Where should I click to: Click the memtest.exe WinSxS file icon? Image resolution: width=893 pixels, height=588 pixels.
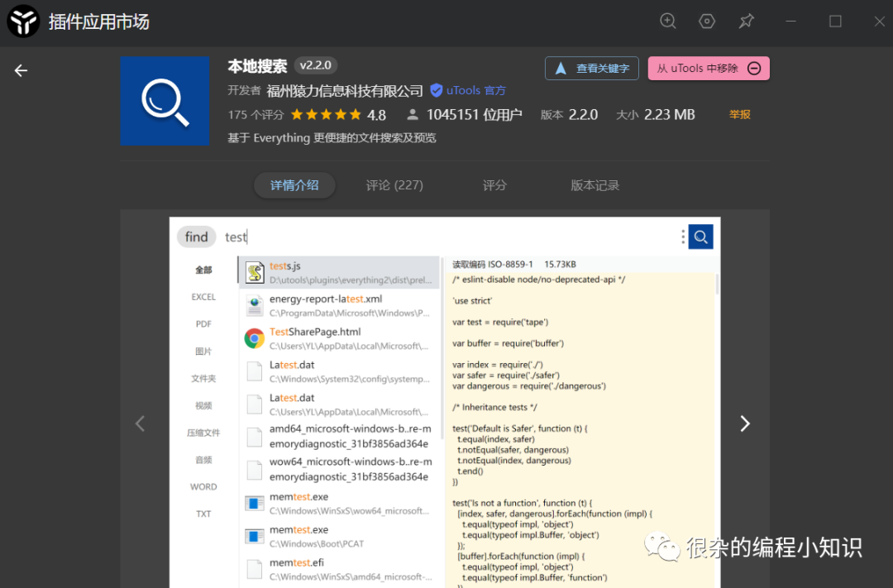point(255,503)
